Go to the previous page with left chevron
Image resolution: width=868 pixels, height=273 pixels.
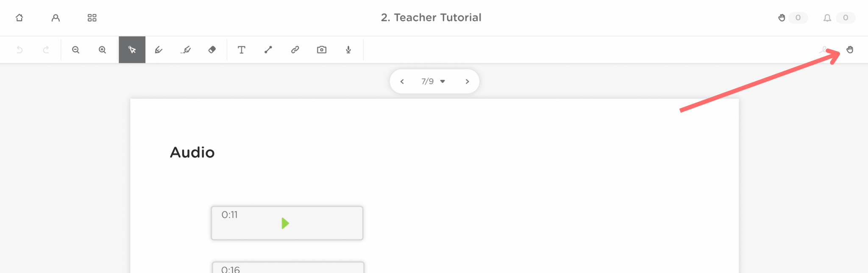click(402, 81)
